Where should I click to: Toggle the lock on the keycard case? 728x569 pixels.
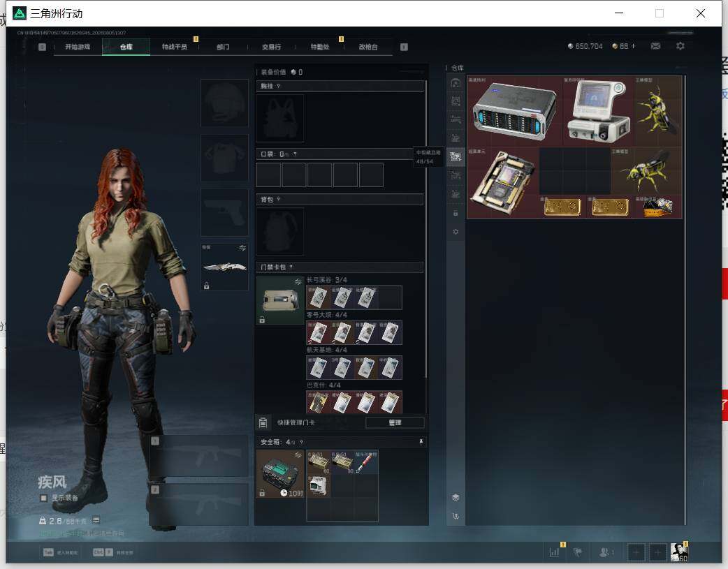coord(262,320)
